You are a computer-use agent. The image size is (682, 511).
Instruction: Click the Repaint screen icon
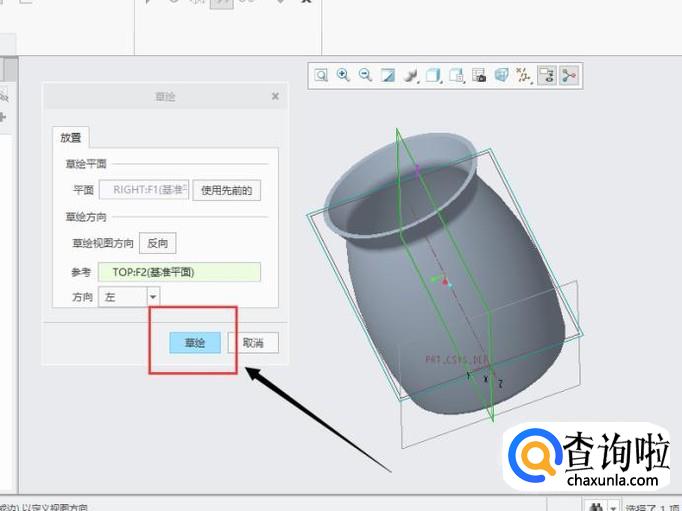(388, 76)
